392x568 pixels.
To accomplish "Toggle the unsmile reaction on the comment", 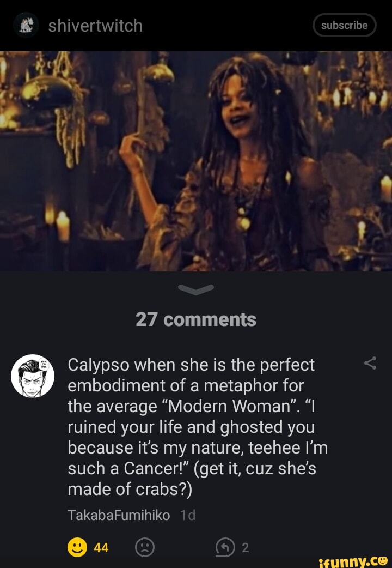I will [x=145, y=547].
